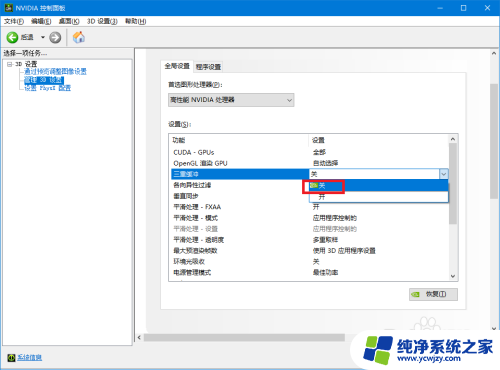The width and height of the screenshot is (500, 370).
Task: Open the 3D 设置(3) menu
Action: pos(102,21)
